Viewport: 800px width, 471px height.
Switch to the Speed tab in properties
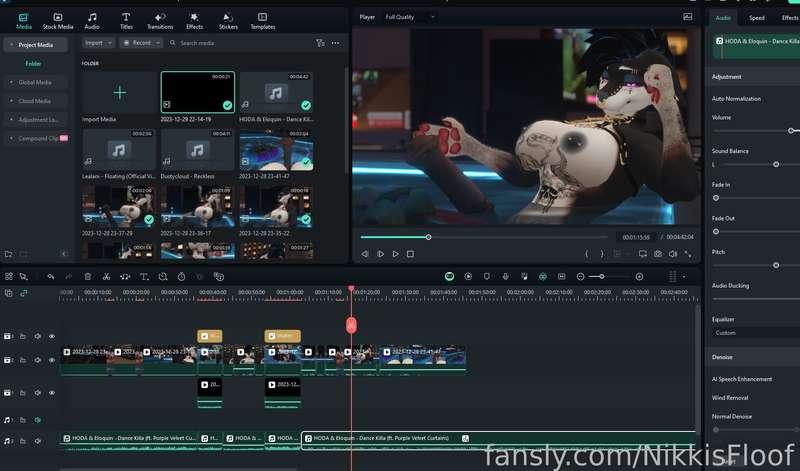(x=757, y=18)
